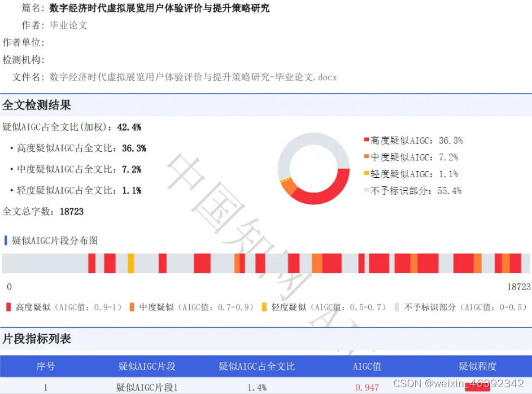
Task: Click legend text 不予标识部分: 55.4%
Action: (416, 191)
